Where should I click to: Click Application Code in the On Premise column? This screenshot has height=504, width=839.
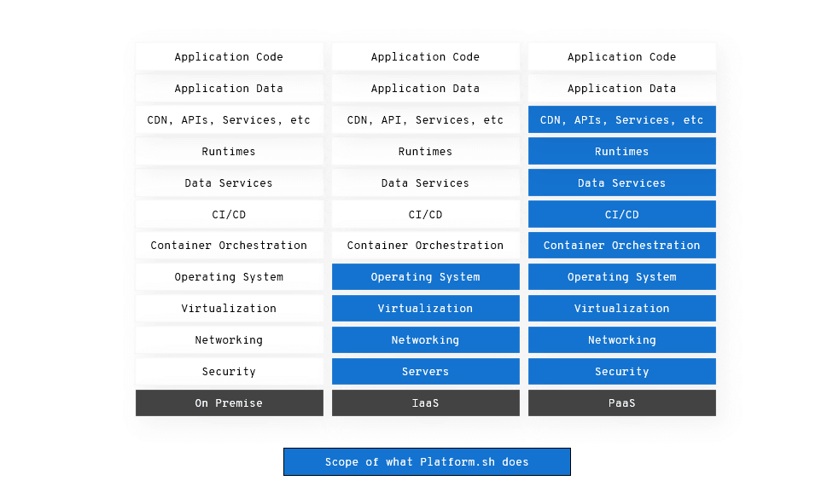tap(229, 57)
